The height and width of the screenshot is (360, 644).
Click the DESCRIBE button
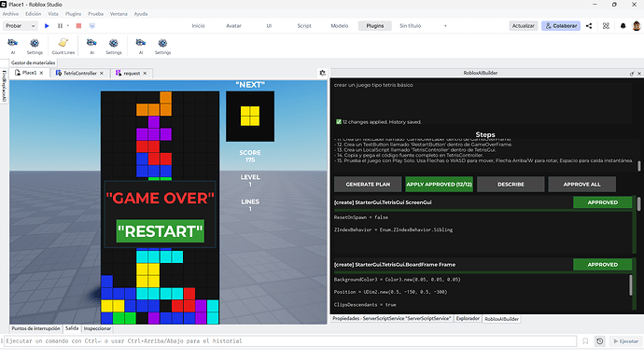pyautogui.click(x=511, y=185)
